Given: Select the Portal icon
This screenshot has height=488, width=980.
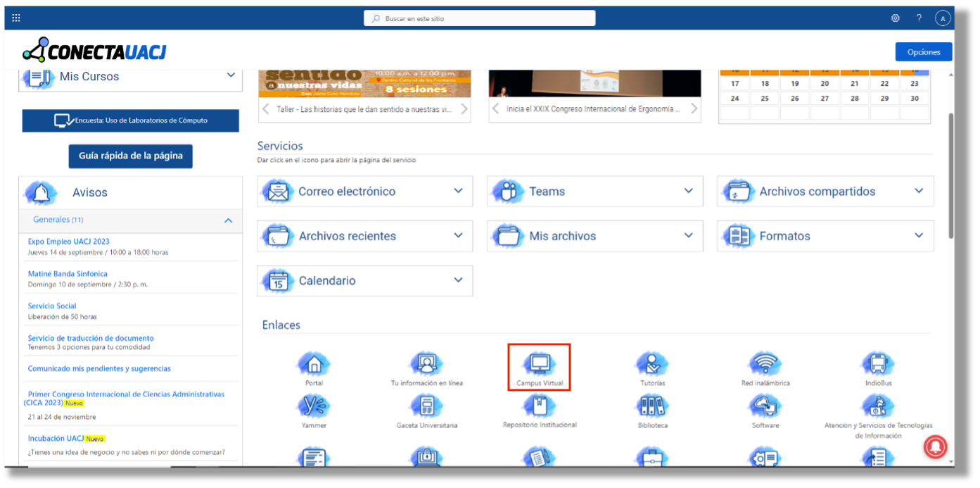Looking at the screenshot, I should [314, 363].
